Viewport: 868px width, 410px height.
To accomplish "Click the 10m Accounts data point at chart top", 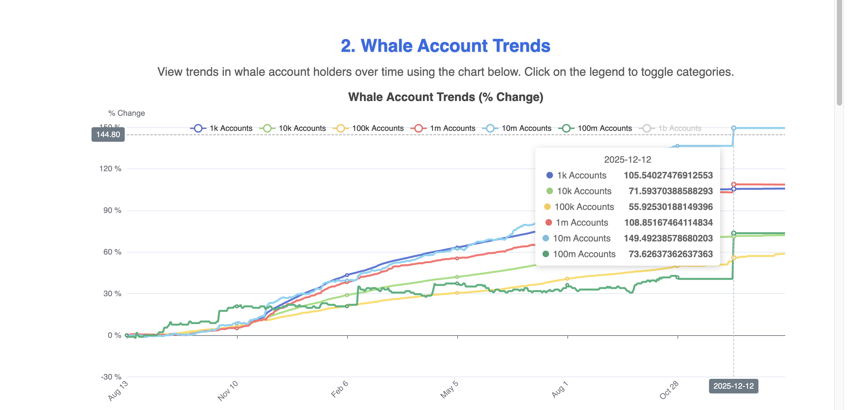I will click(734, 128).
